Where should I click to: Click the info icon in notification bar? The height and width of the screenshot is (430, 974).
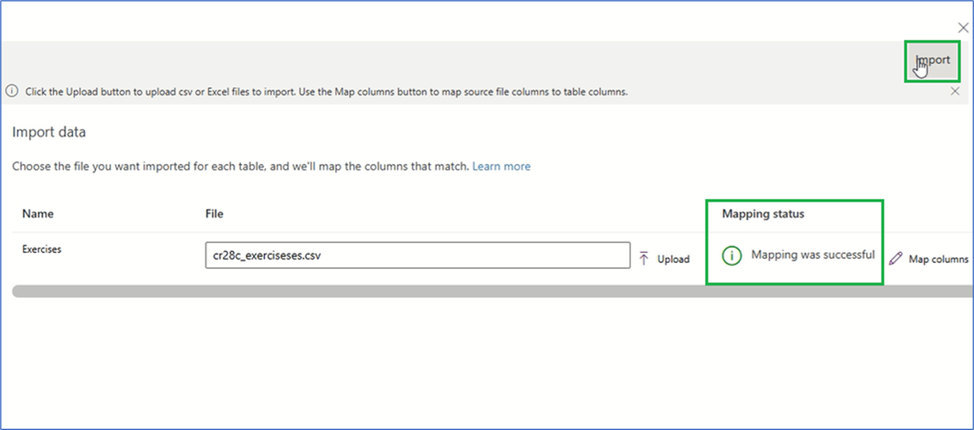coord(12,92)
